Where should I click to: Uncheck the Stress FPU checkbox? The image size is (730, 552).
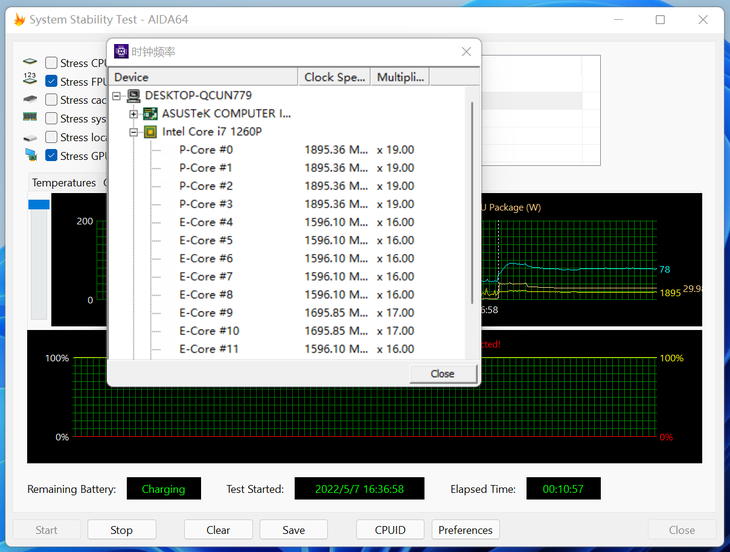pyautogui.click(x=52, y=82)
